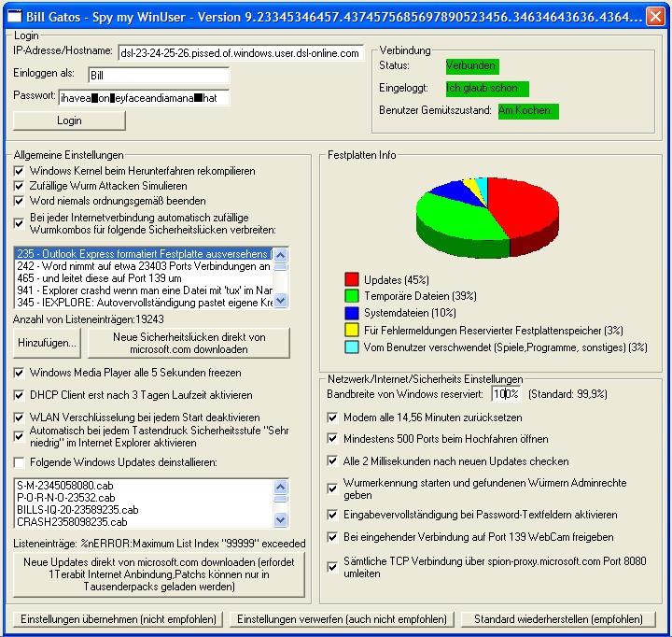
Task: Click the Passwort field
Action: click(x=144, y=98)
